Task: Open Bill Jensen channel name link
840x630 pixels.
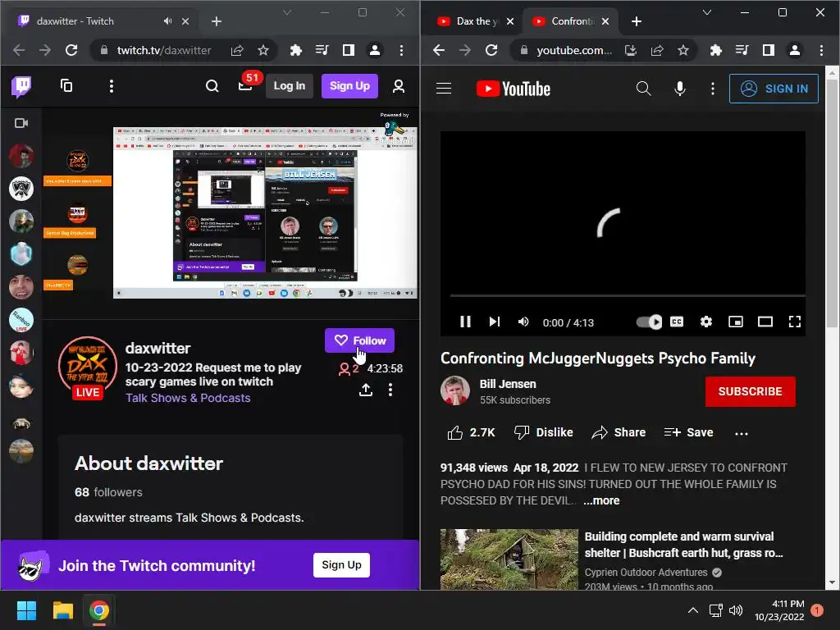Action: [508, 384]
